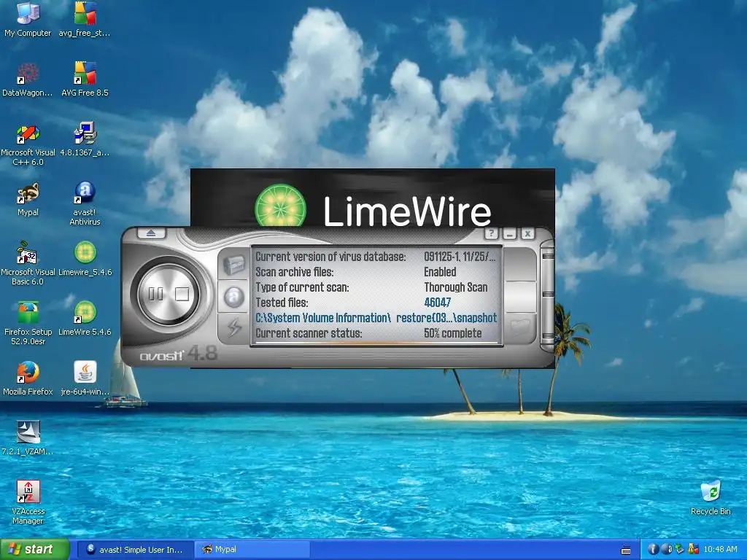
Task: Launch avast! Antivirus desktop shortcut
Action: (85, 204)
